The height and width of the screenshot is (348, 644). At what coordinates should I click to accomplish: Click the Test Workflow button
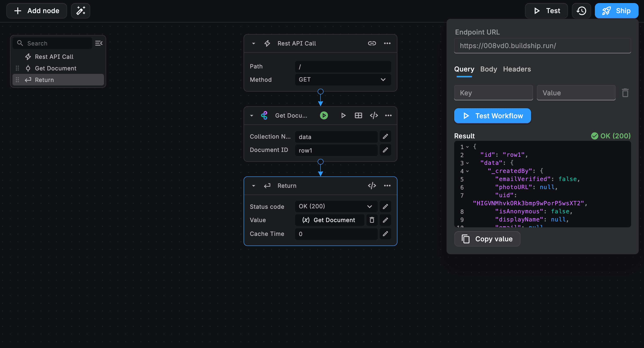[x=492, y=116]
